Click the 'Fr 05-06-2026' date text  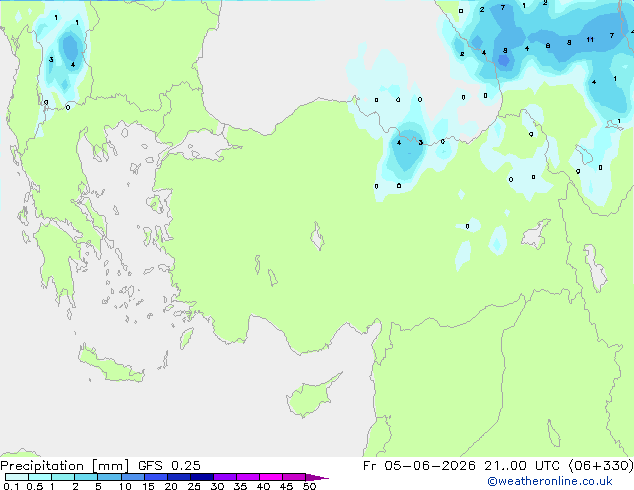point(419,466)
